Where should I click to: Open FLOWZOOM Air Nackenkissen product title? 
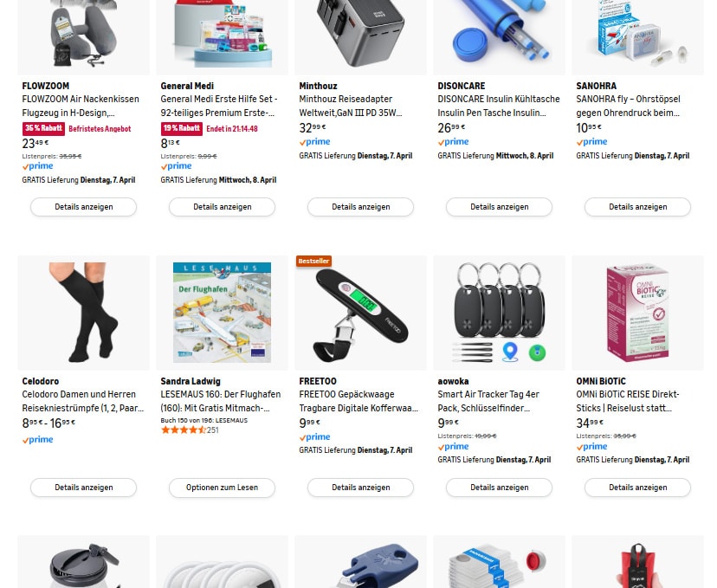(81, 106)
